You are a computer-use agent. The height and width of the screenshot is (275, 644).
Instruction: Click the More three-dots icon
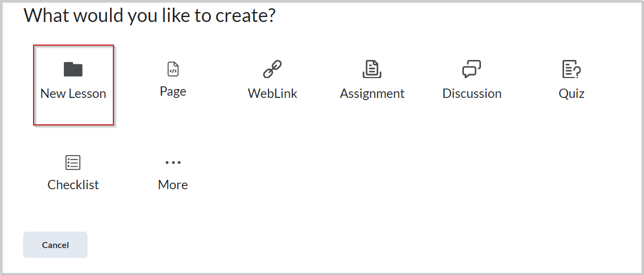click(173, 162)
